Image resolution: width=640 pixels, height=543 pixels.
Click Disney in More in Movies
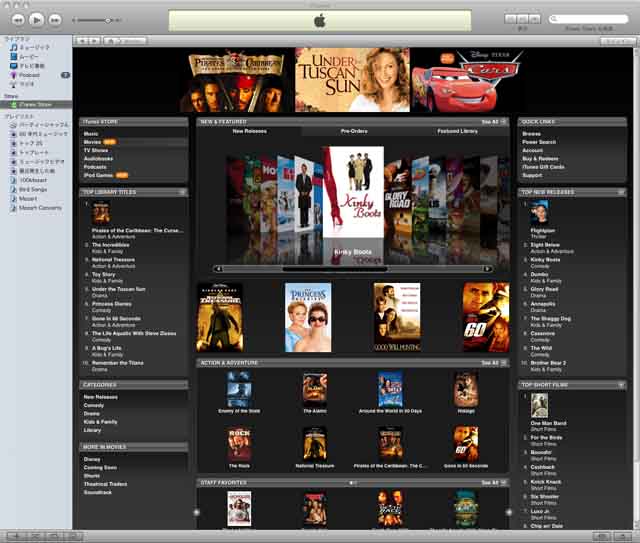(x=92, y=459)
